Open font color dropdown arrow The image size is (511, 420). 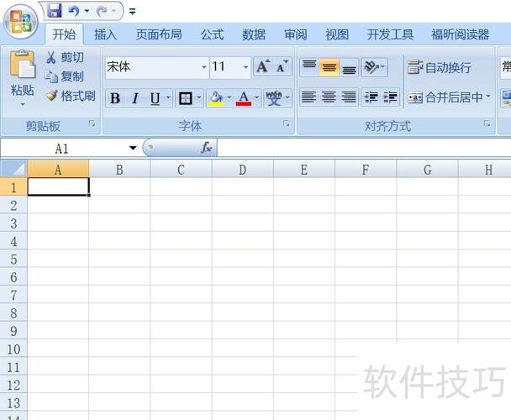pos(257,97)
